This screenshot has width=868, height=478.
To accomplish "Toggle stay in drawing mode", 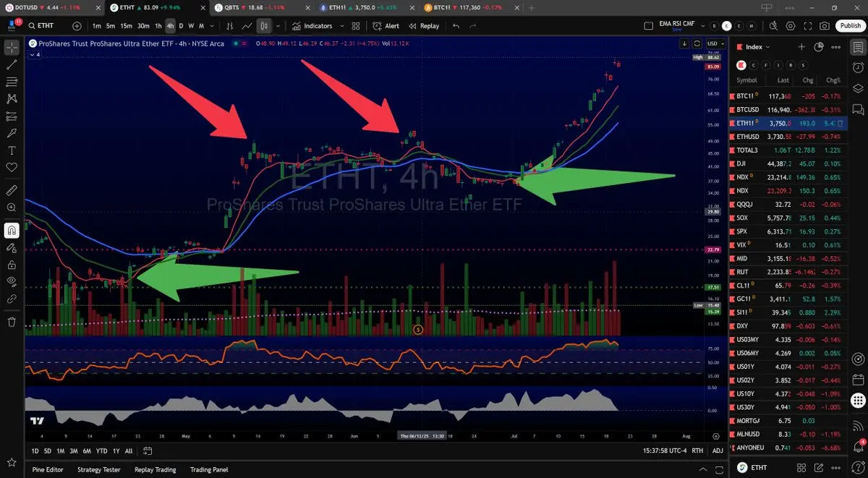I will point(12,247).
